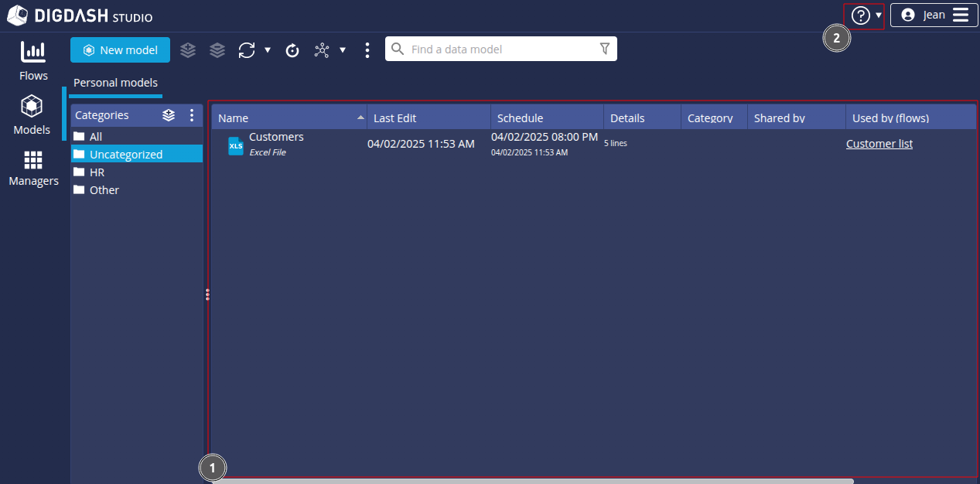Switch to the Personal models tab

(115, 83)
